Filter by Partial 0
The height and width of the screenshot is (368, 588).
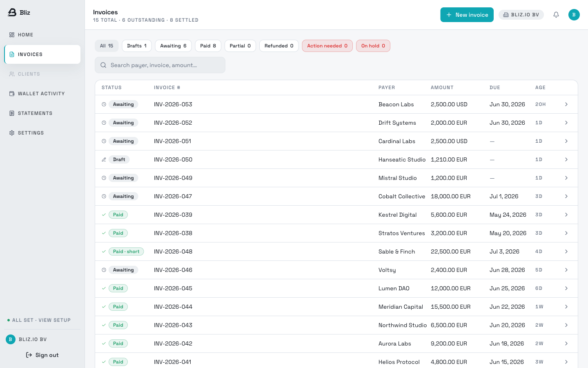point(240,46)
